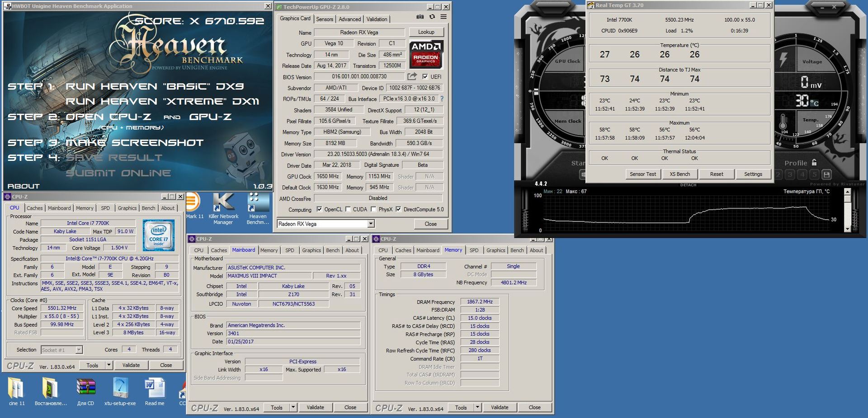Refresh GPU-Z data using the refresh arrows icon
The image size is (868, 418).
coord(432,17)
